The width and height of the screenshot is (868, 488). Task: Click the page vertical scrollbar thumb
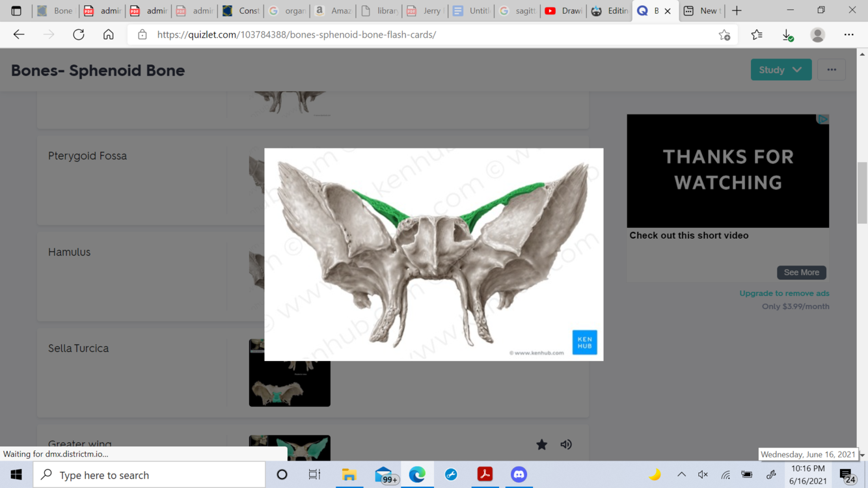click(862, 193)
